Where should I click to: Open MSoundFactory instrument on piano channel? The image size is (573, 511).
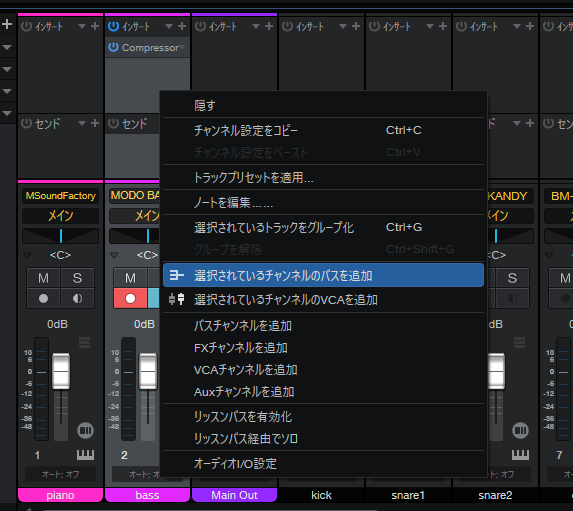coord(61,196)
